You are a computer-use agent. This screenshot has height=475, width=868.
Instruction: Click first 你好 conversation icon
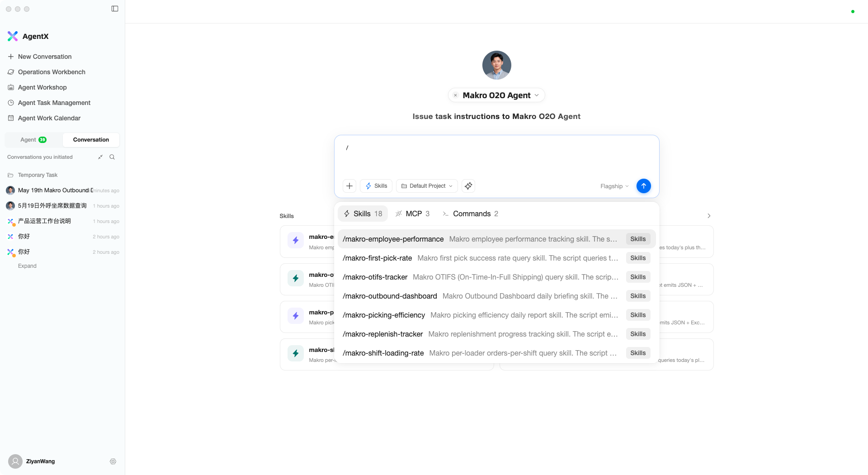(10, 237)
